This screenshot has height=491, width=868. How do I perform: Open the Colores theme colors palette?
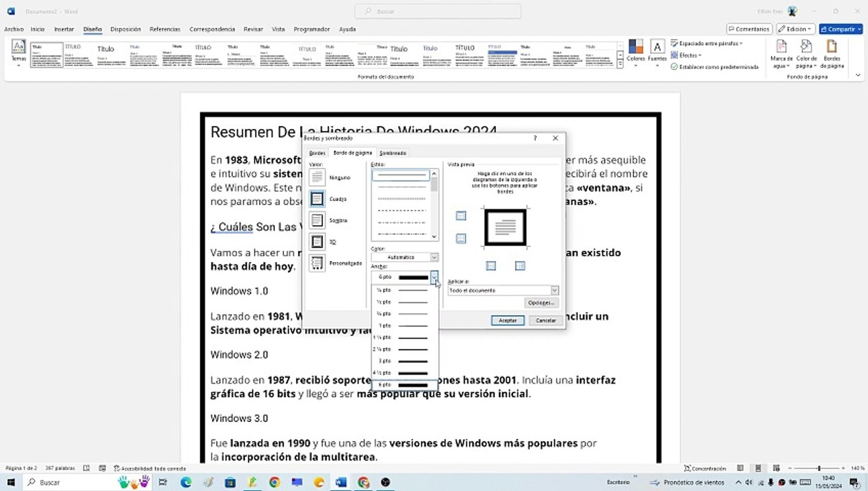(636, 53)
